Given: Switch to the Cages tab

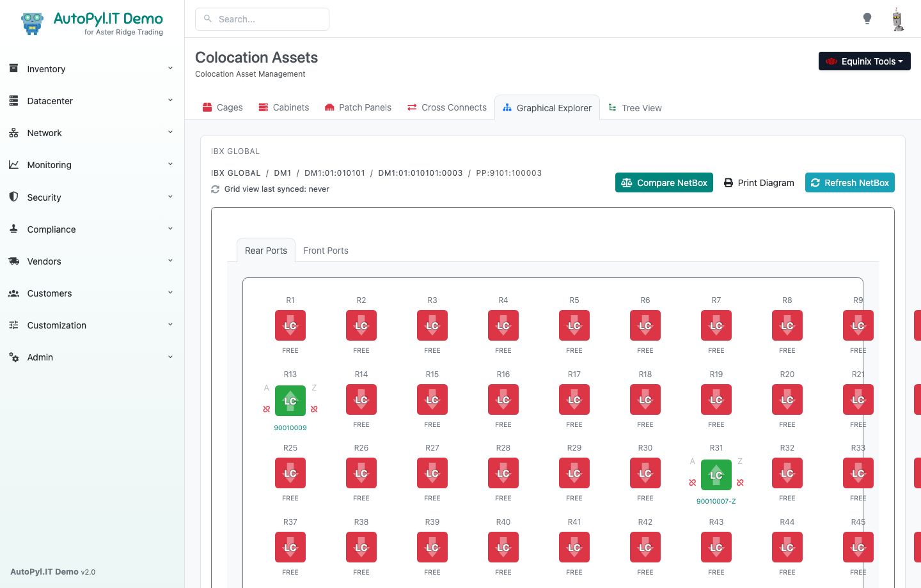Looking at the screenshot, I should click(x=223, y=107).
